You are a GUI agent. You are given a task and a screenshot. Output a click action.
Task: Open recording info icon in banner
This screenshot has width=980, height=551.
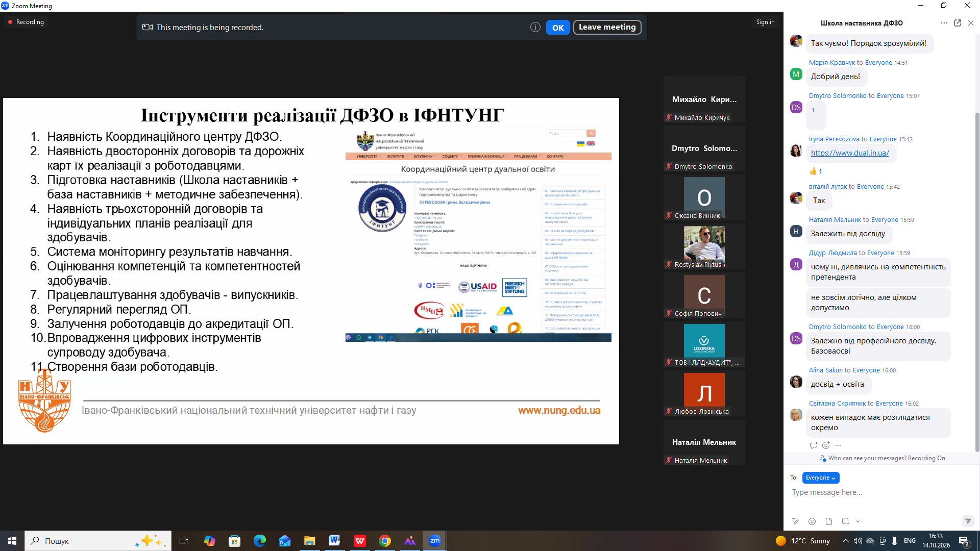535,28
